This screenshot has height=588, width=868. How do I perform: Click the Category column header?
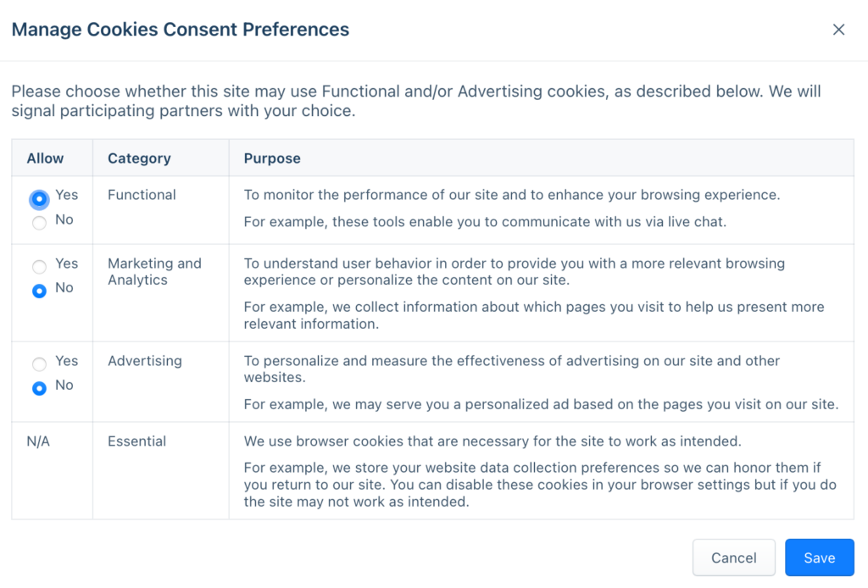137,158
